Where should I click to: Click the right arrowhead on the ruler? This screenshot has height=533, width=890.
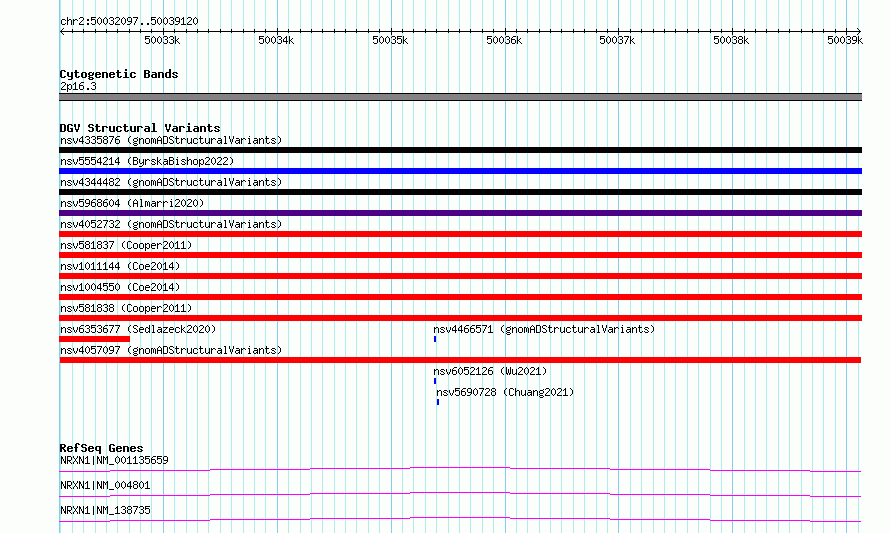[x=859, y=32]
